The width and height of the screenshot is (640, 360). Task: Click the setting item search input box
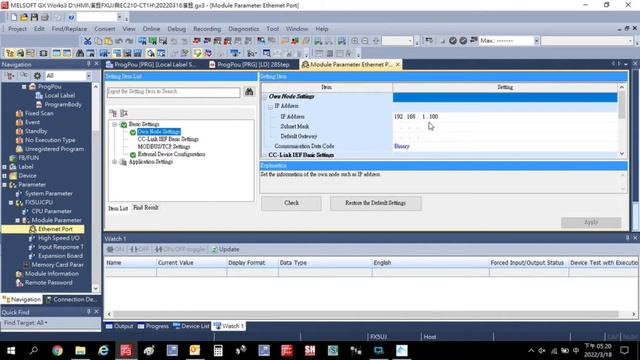[x=173, y=92]
